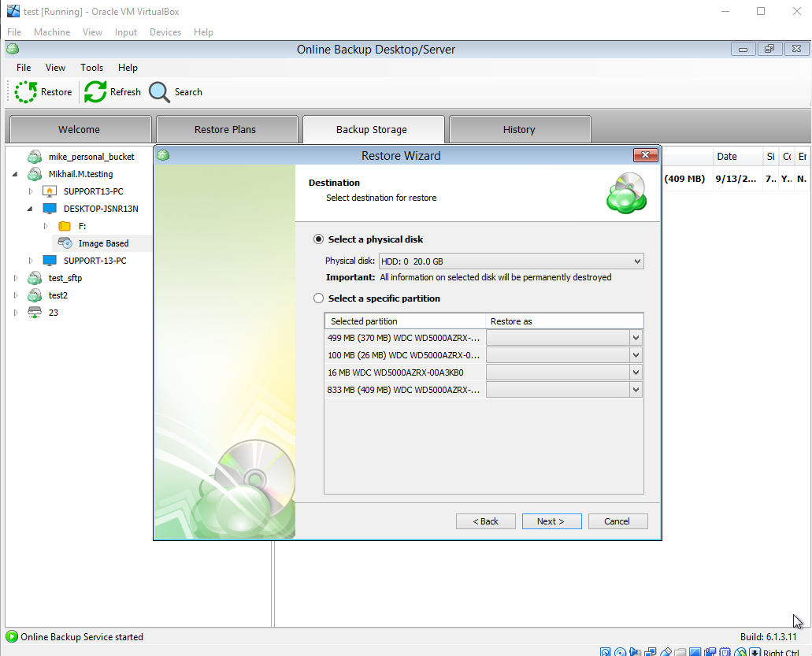This screenshot has width=812, height=656.
Task: Proceed with the Next button
Action: pos(551,521)
